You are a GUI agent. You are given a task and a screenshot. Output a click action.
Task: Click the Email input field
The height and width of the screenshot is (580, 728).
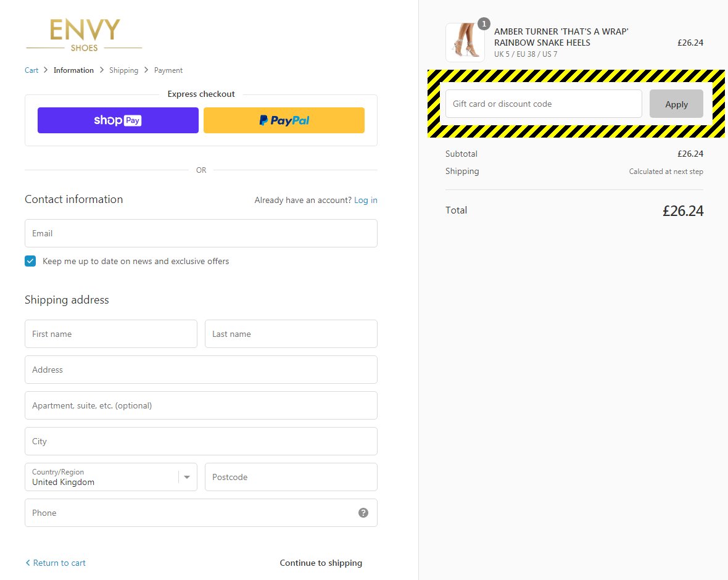201,233
